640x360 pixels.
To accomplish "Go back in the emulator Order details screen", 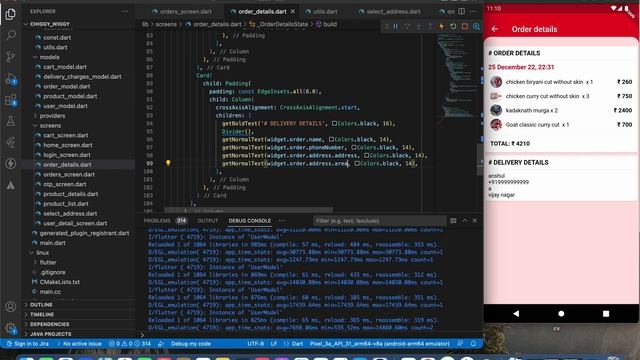I will pos(495,29).
